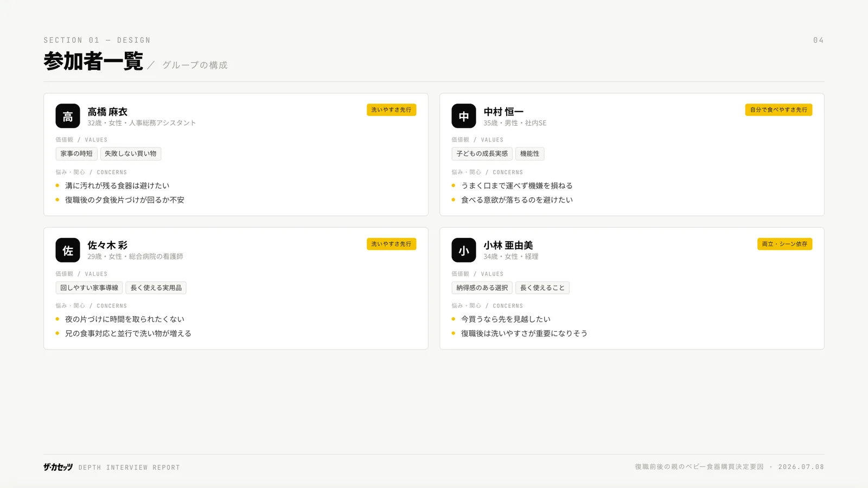Click 35歳・男性・社内SE profile line
Image resolution: width=868 pixels, height=488 pixels.
point(515,123)
